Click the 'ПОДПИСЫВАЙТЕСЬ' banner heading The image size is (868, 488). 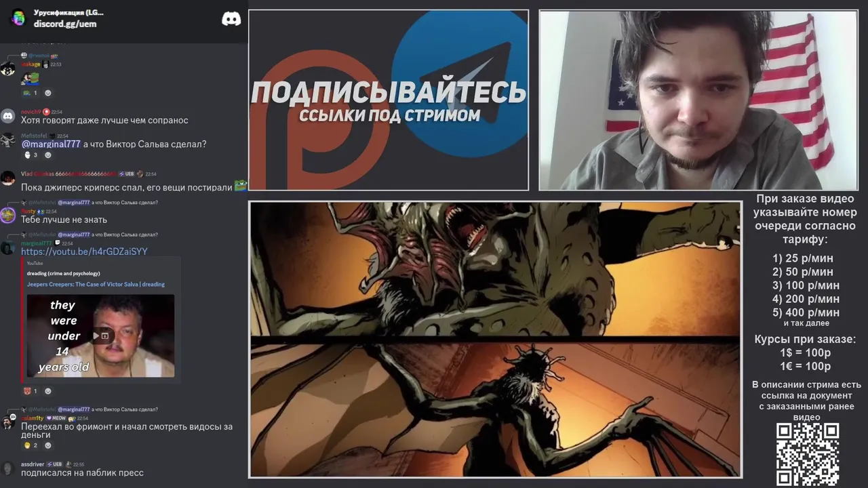(389, 91)
